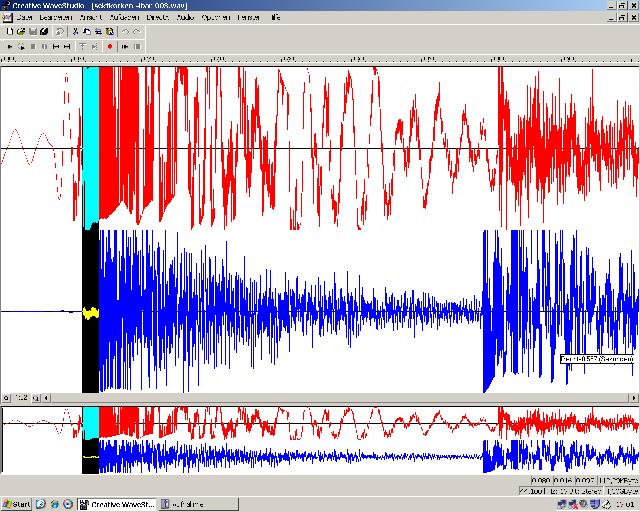Image resolution: width=640 pixels, height=512 pixels.
Task: Click the greyed T-shaped marker icon
Action: pyautogui.click(x=83, y=47)
